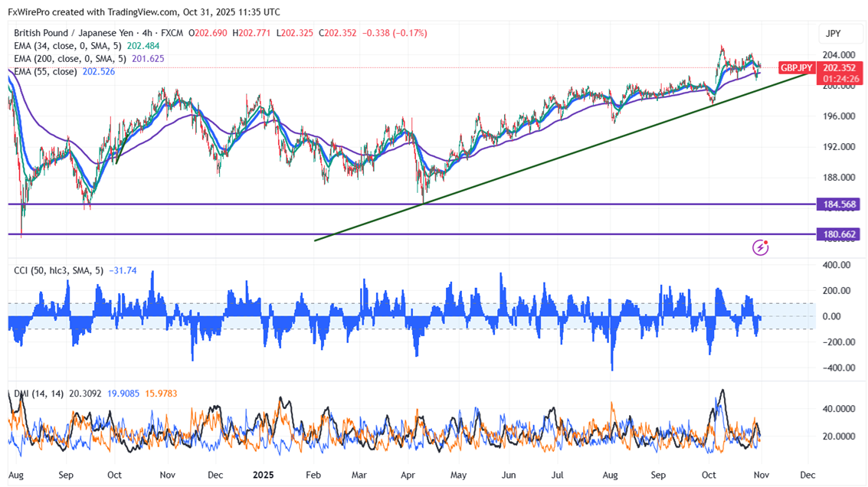Click the Aug 2024 label at axis start
Screen dimensions: 868x487
click(16, 475)
